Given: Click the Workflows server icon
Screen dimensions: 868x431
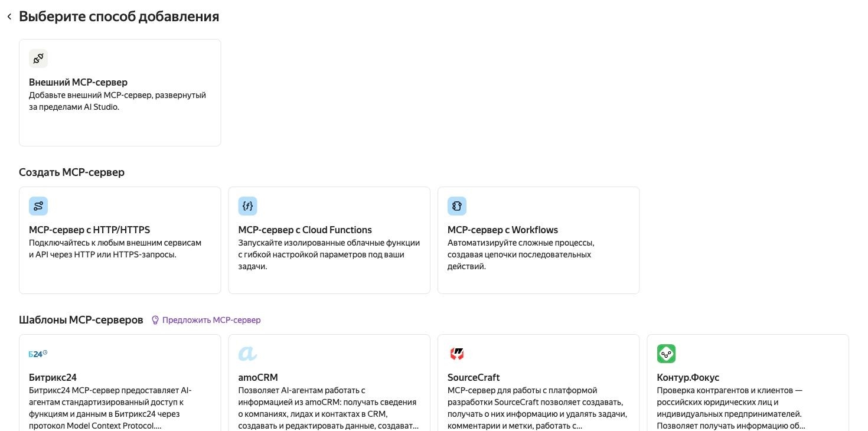Looking at the screenshot, I should click(x=457, y=206).
